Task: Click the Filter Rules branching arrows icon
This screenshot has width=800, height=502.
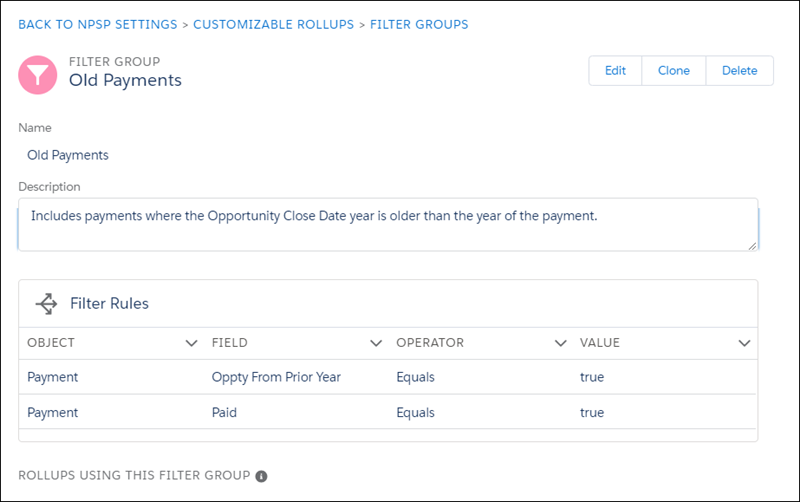Action: tap(46, 304)
